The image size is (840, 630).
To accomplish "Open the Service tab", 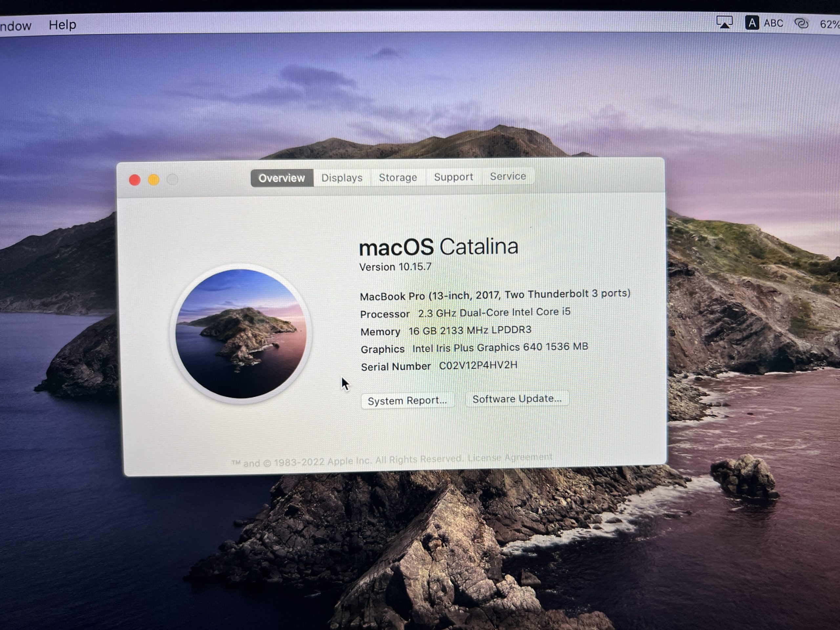I will point(508,176).
